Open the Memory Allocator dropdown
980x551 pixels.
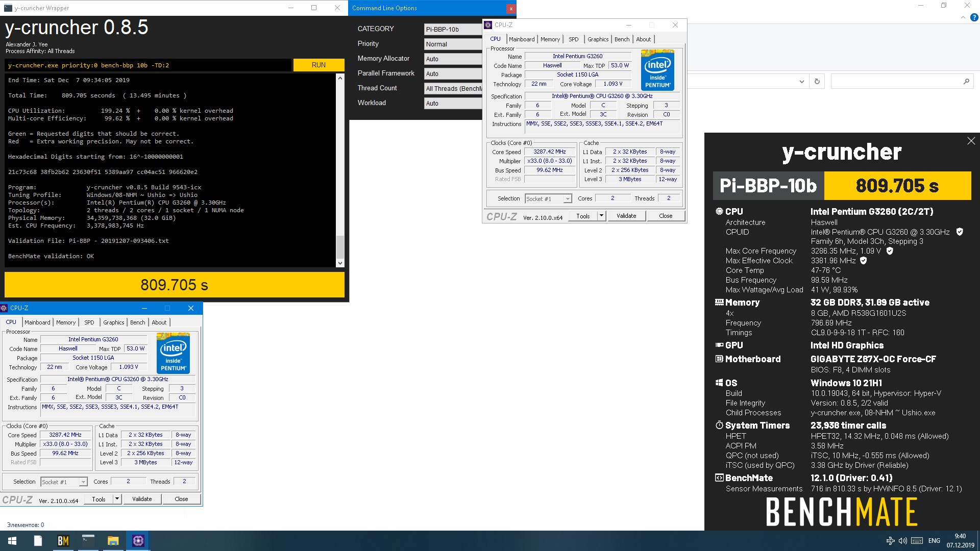tap(453, 59)
